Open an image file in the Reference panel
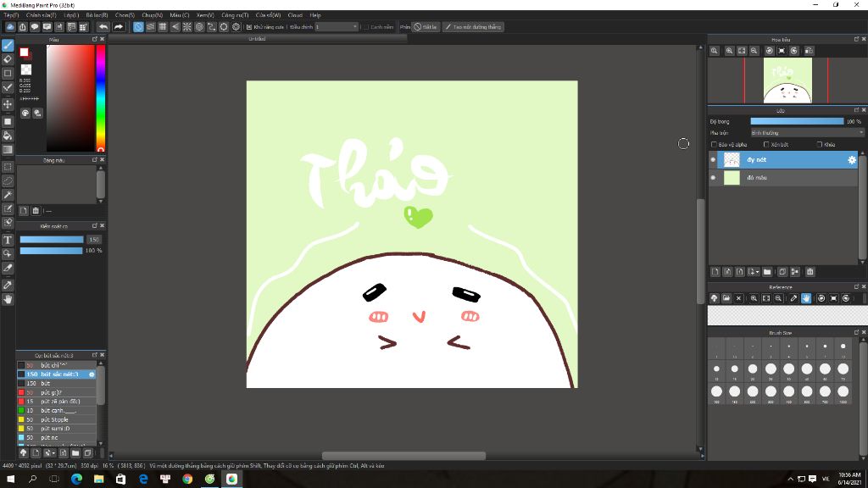The width and height of the screenshot is (868, 488). pos(726,298)
